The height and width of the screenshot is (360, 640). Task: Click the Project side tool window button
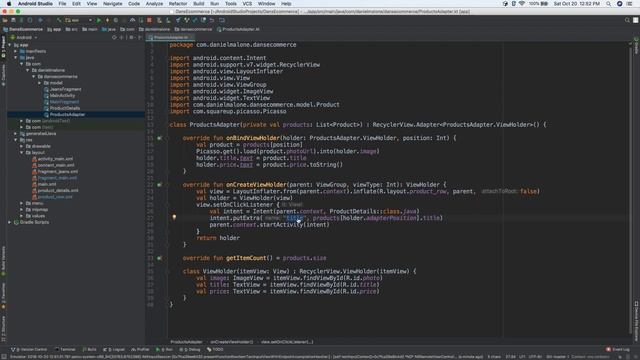(3, 47)
